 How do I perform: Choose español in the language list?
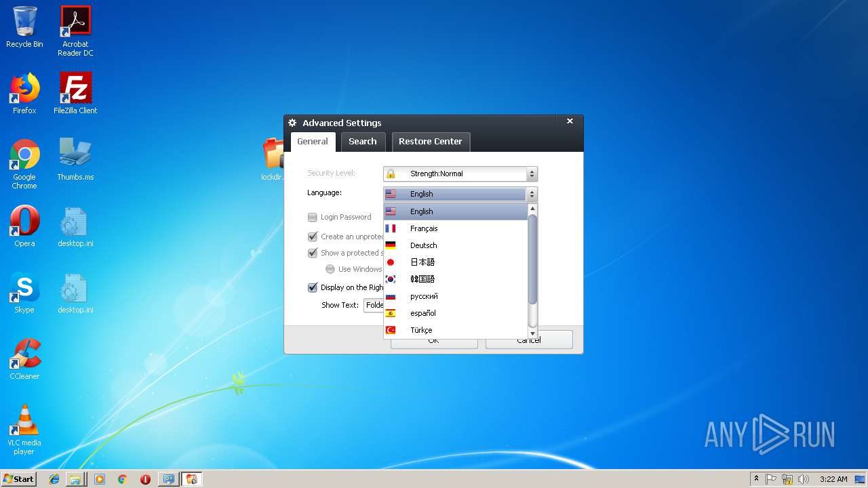click(x=456, y=313)
